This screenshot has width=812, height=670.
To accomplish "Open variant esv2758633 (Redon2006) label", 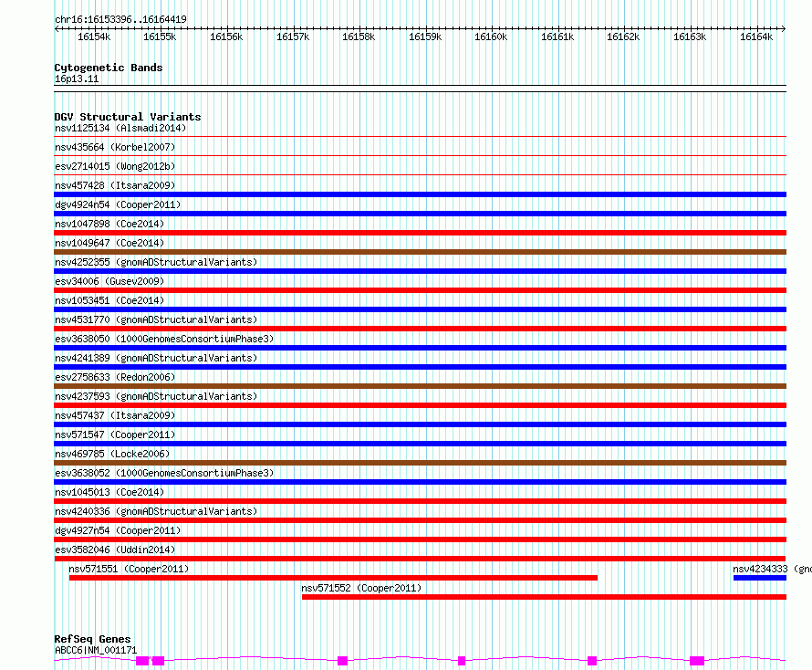I will [115, 377].
